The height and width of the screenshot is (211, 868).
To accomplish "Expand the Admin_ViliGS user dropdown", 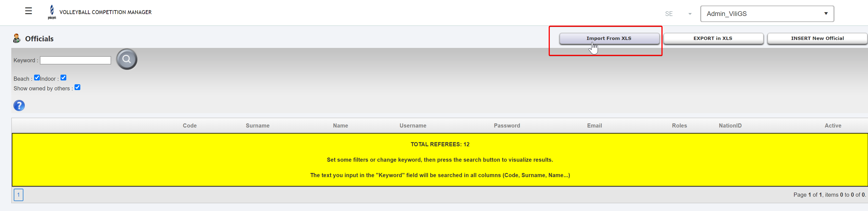I will [767, 14].
